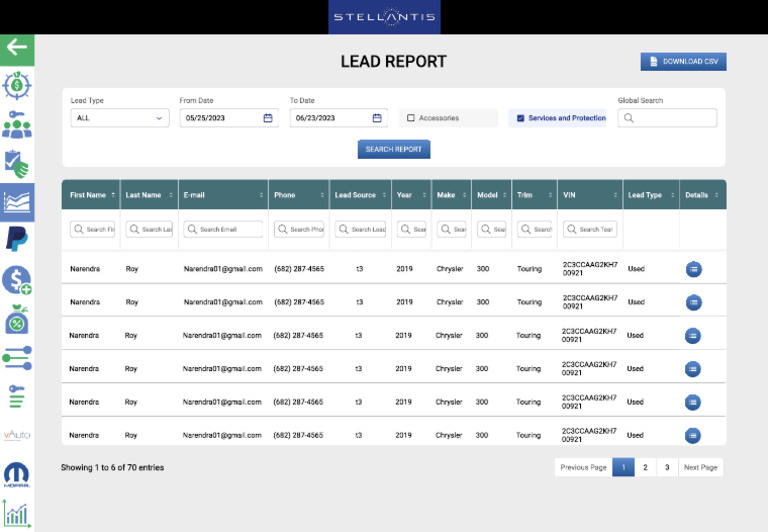Open the Mopar sidebar item
The height and width of the screenshot is (532, 768).
[x=17, y=473]
